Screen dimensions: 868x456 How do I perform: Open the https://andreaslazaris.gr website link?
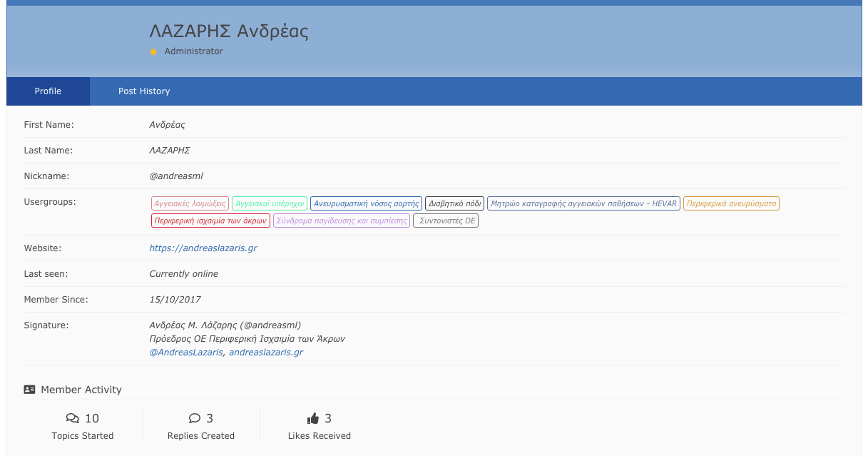coord(203,248)
